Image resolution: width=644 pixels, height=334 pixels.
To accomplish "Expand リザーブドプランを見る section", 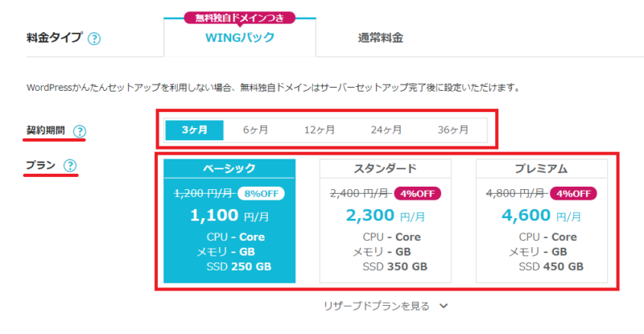I will 375,306.
